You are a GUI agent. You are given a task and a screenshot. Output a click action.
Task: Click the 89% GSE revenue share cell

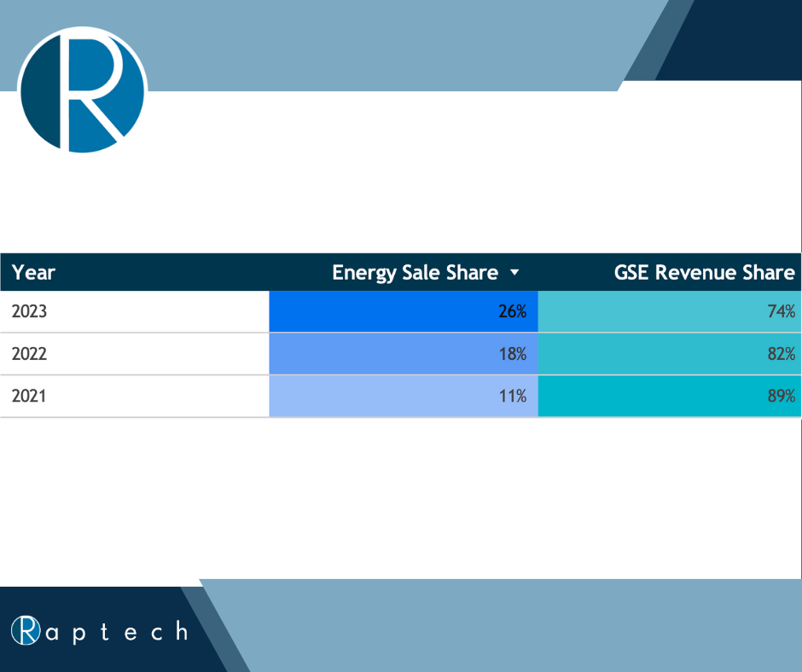[x=670, y=397]
